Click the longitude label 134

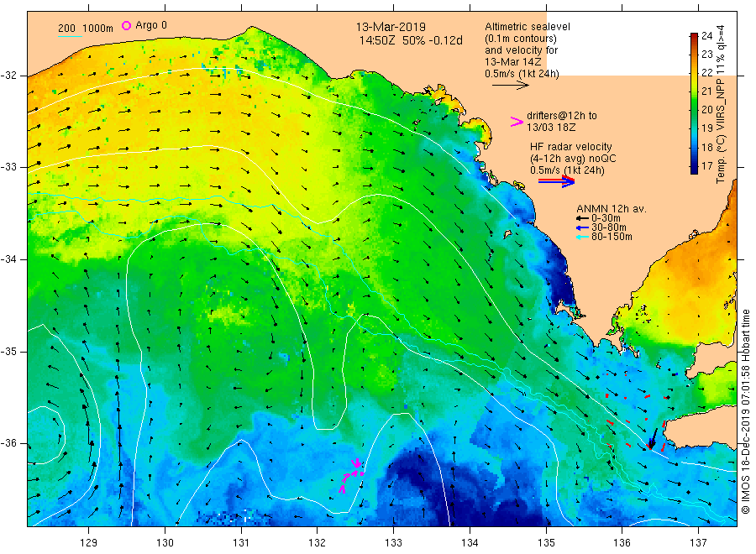(470, 543)
